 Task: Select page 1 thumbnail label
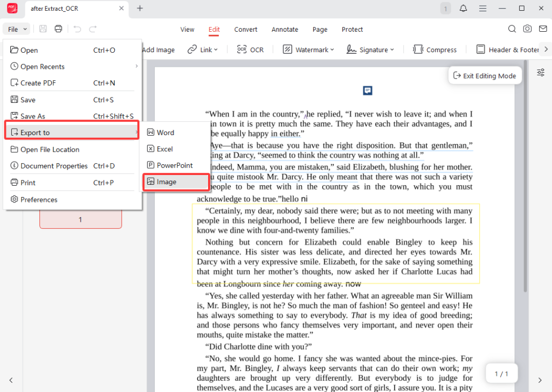[x=81, y=219]
